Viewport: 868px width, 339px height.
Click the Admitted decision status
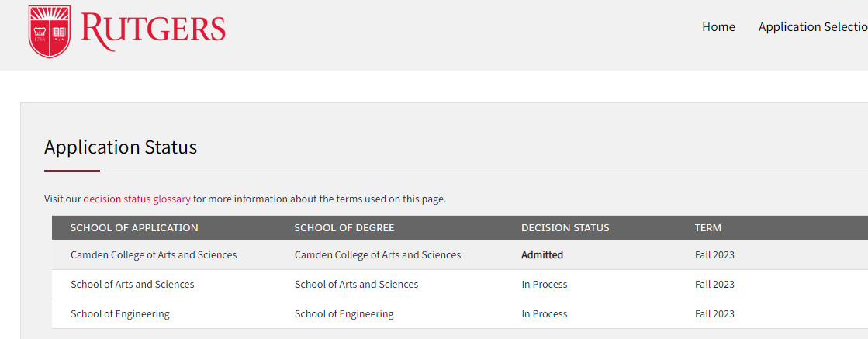click(542, 254)
